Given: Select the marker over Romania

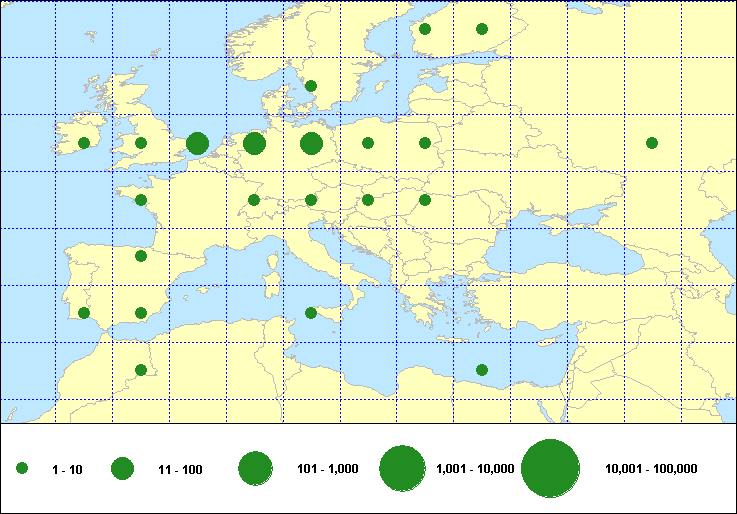Looking at the screenshot, I should pyautogui.click(x=425, y=200).
